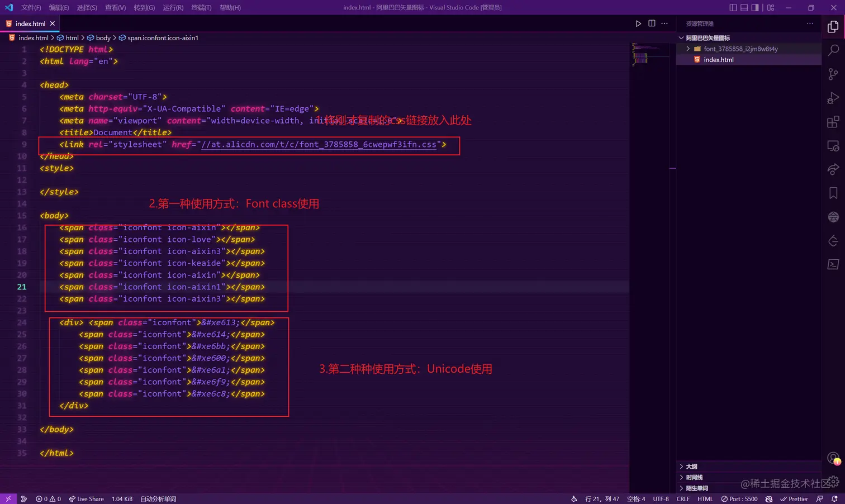The image size is (845, 504).
Task: Open the 终端(T) menu
Action: coord(201,7)
